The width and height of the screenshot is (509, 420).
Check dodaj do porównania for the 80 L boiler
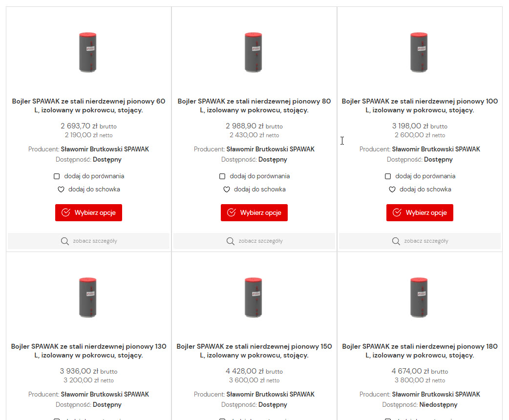(x=222, y=176)
